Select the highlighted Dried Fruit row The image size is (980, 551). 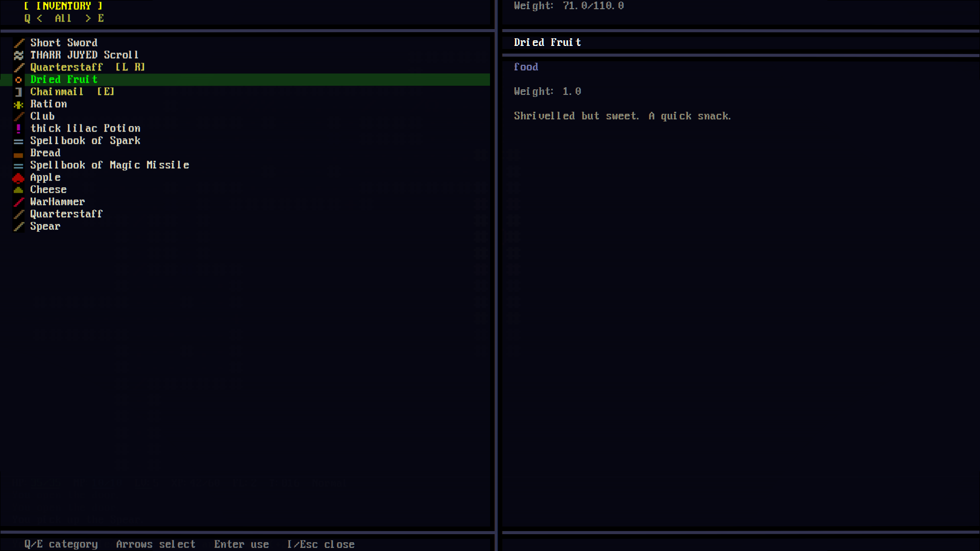(245, 80)
